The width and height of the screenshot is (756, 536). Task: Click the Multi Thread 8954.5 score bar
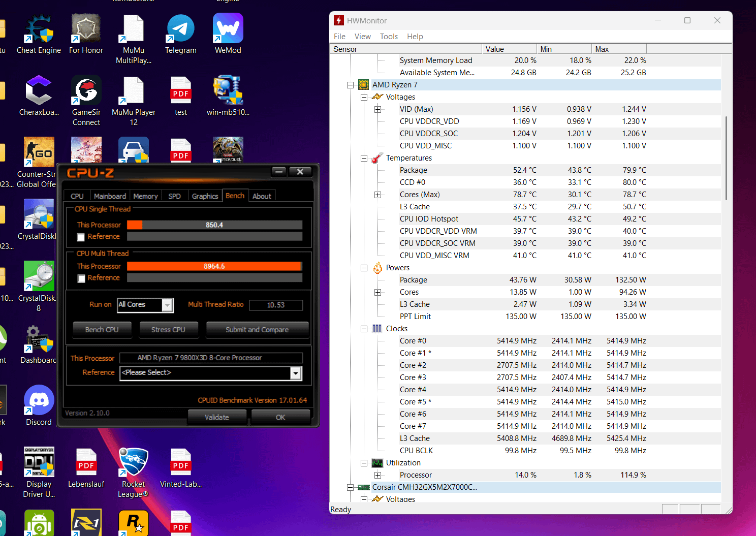(214, 266)
